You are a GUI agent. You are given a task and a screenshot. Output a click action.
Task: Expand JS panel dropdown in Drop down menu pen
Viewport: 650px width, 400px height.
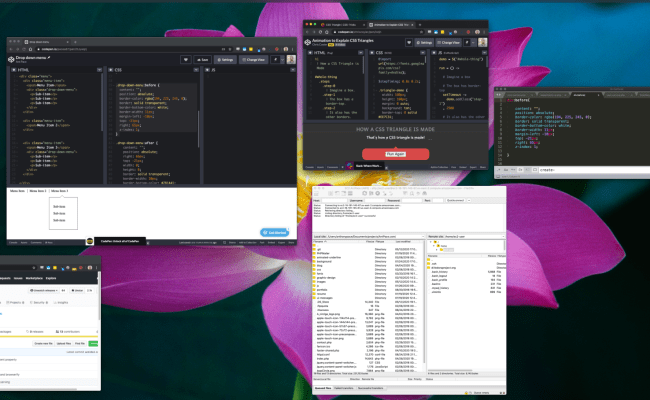pos(293,70)
